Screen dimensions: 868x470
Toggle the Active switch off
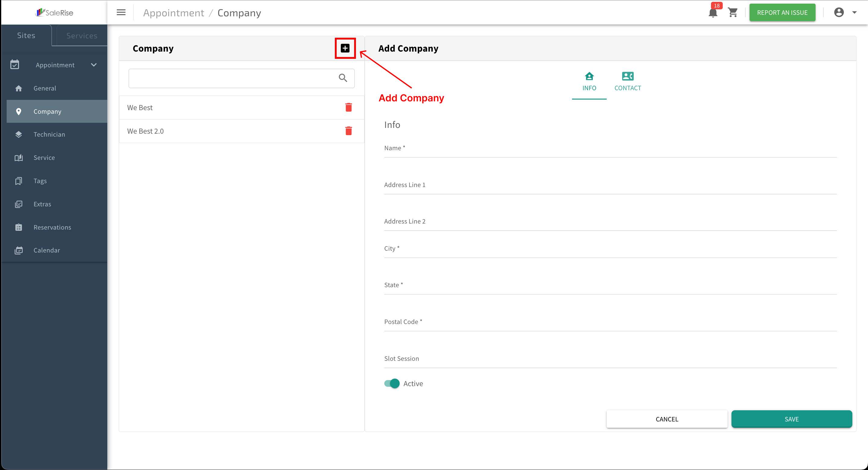point(392,383)
